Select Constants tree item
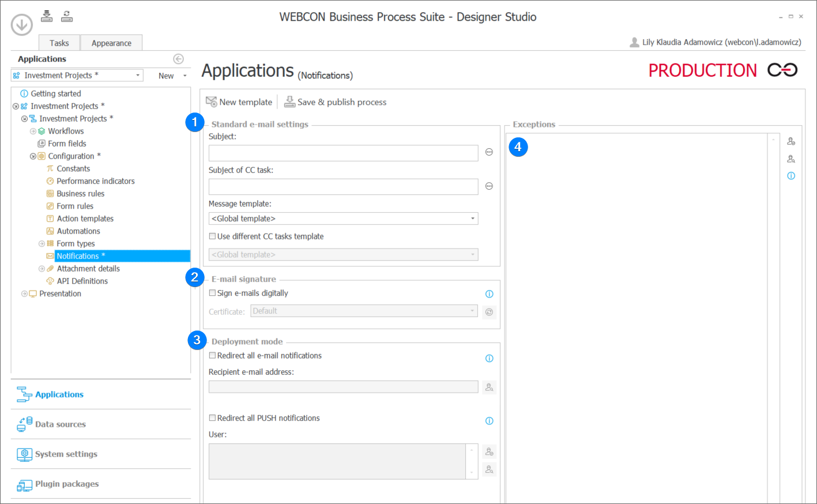 coord(73,169)
